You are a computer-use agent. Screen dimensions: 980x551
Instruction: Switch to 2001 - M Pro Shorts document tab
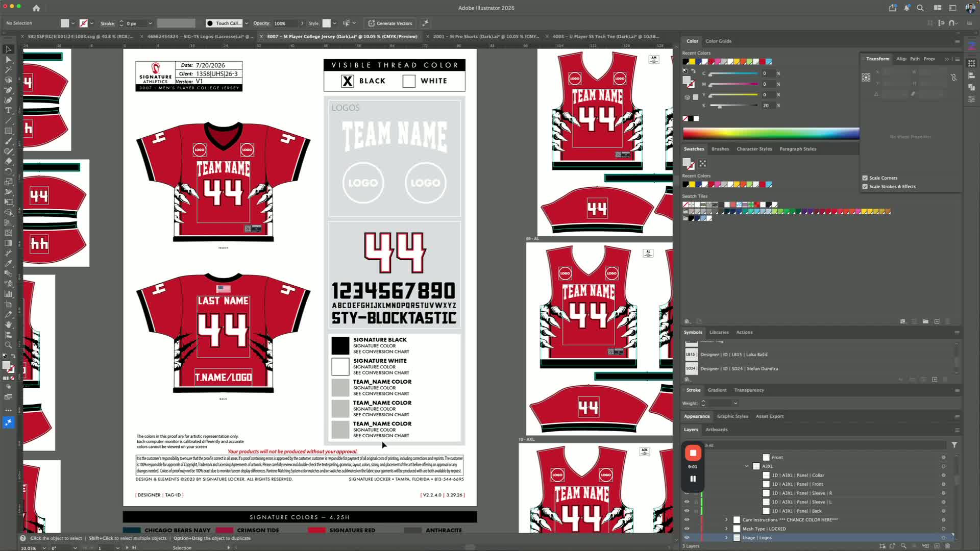pyautogui.click(x=486, y=37)
